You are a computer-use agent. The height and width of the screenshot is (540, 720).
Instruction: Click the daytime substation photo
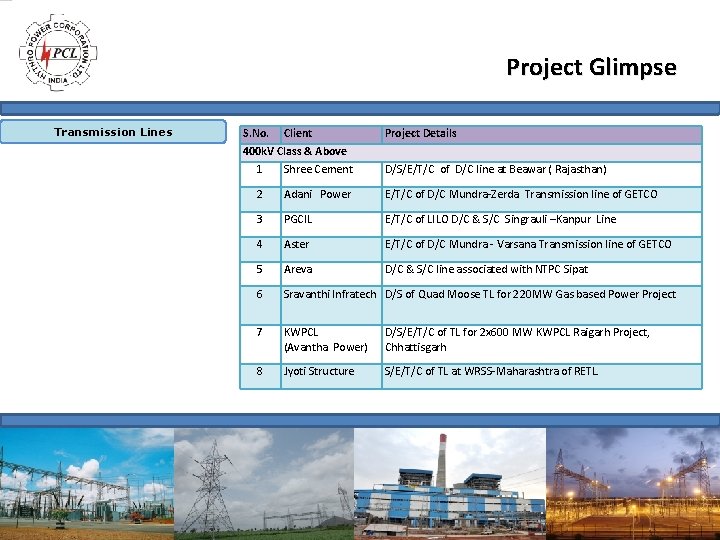tap(87, 484)
